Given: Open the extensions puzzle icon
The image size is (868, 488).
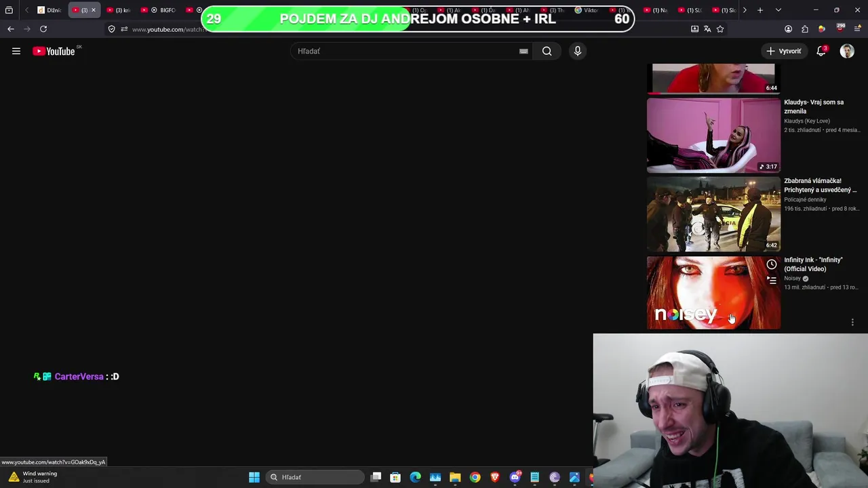Looking at the screenshot, I should pos(805,29).
